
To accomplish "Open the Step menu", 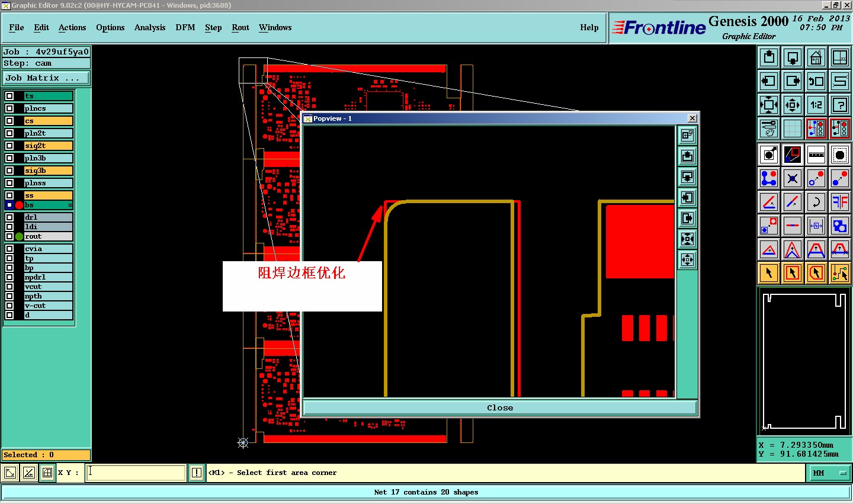I will click(x=213, y=27).
